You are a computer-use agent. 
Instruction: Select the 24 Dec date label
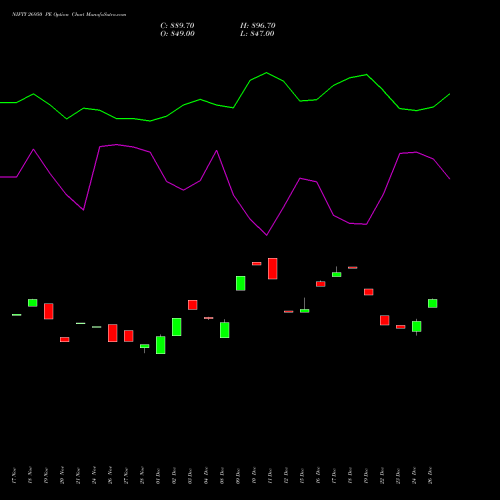(x=414, y=476)
